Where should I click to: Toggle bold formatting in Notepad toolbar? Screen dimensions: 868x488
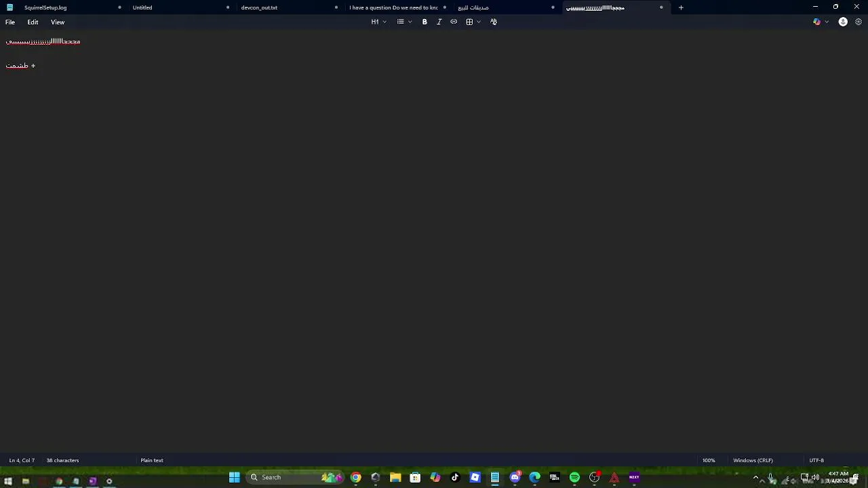point(425,22)
